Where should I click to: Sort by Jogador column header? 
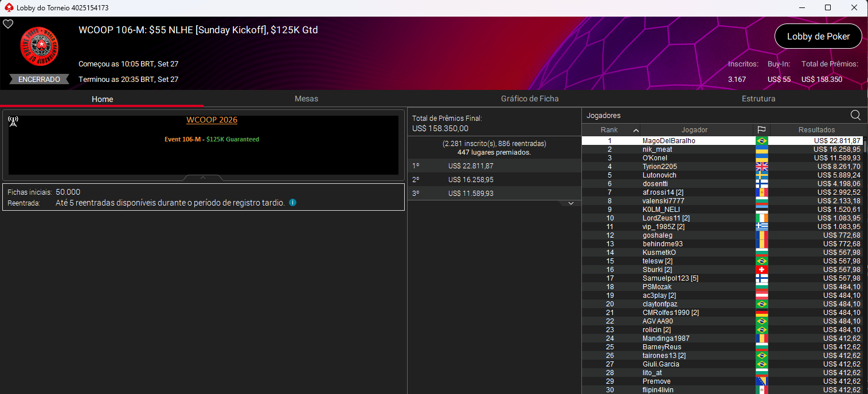click(694, 130)
